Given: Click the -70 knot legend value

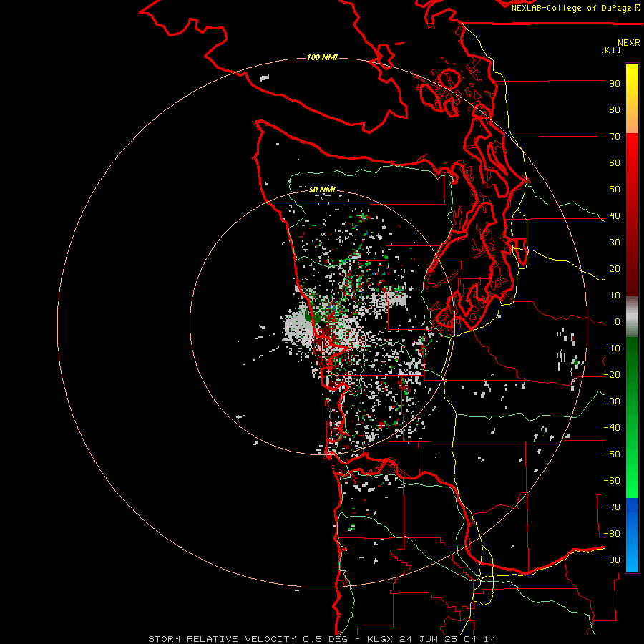Looking at the screenshot, I should click(612, 507).
